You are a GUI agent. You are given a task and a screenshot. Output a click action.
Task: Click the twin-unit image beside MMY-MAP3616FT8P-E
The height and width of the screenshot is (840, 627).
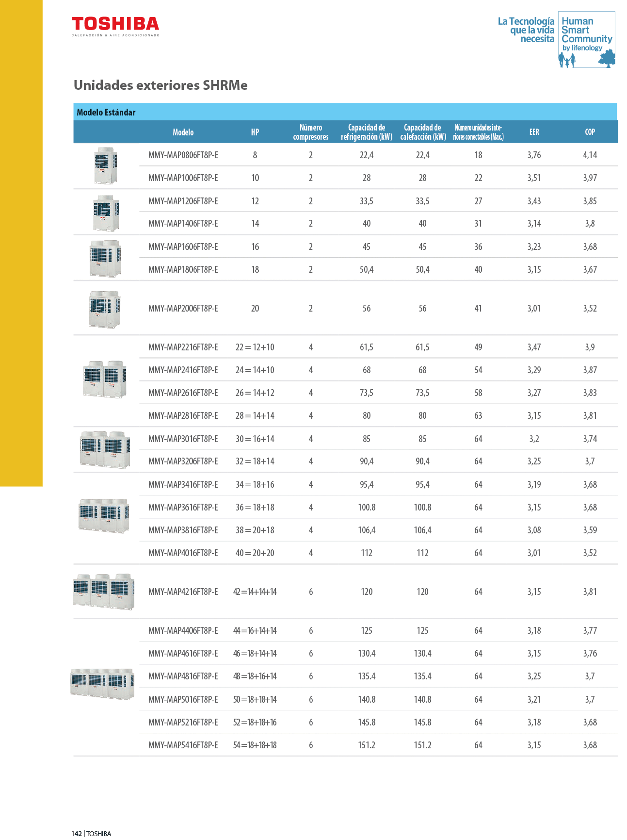[x=104, y=515]
